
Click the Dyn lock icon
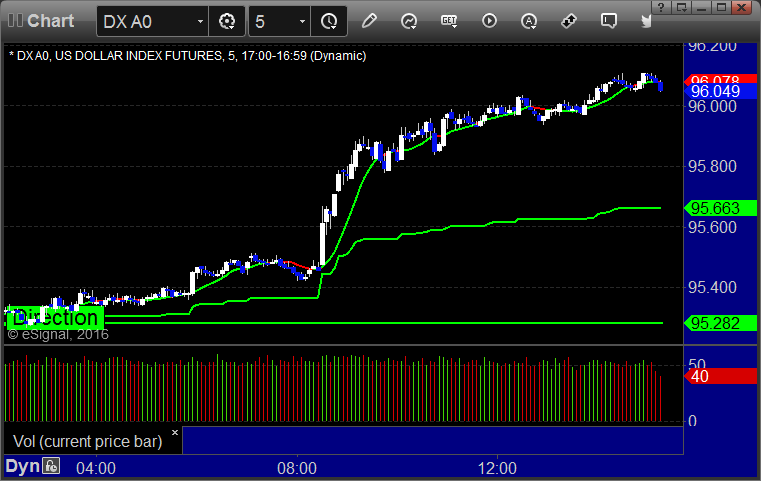pos(51,466)
